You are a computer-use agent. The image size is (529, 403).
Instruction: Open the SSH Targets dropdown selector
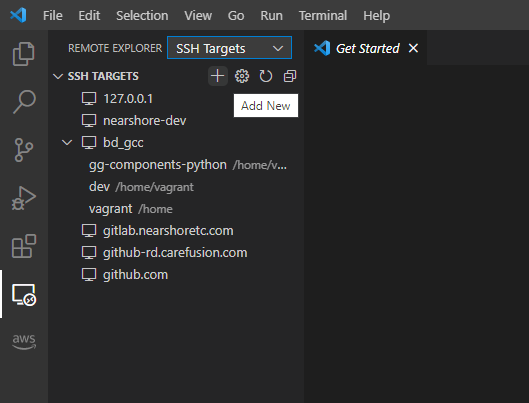point(229,48)
